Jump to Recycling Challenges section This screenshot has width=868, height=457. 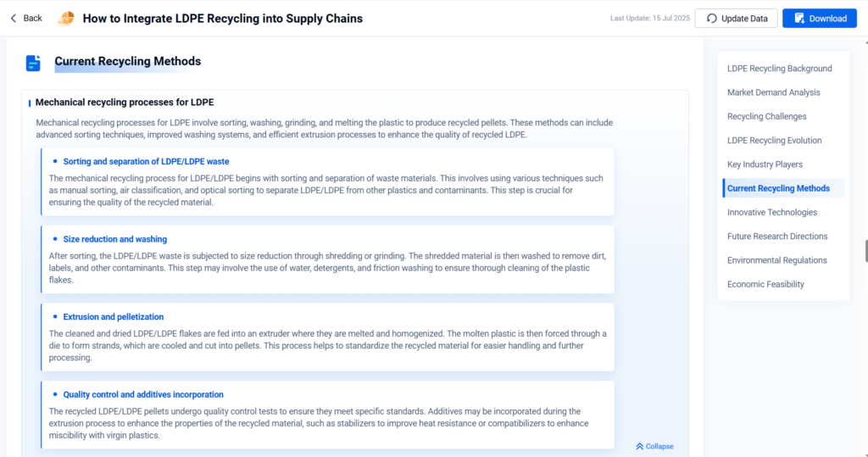(x=766, y=116)
